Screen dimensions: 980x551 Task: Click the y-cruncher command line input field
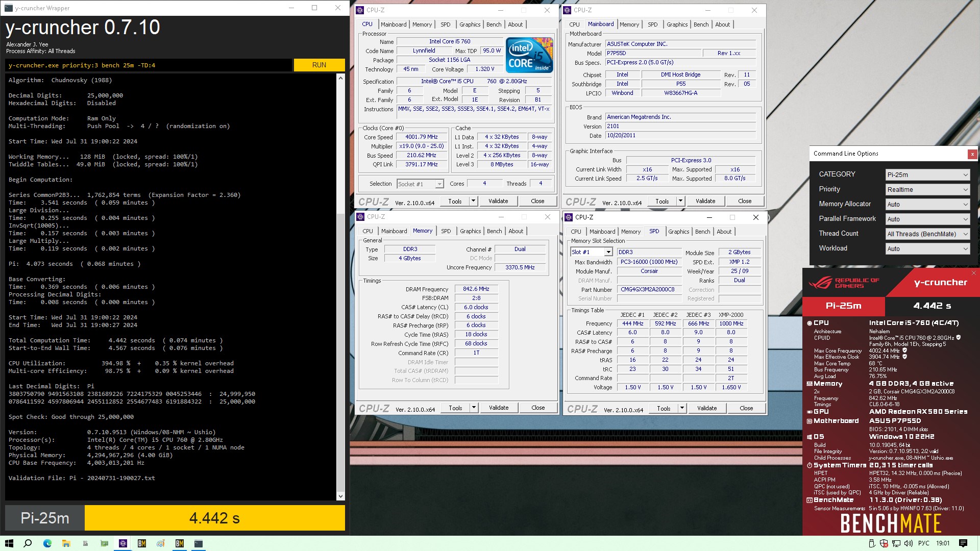tap(149, 65)
